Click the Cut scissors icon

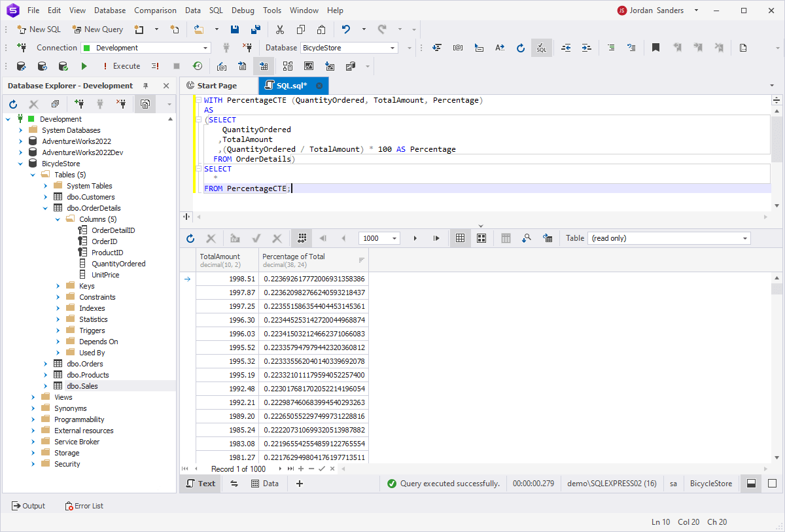coord(280,29)
